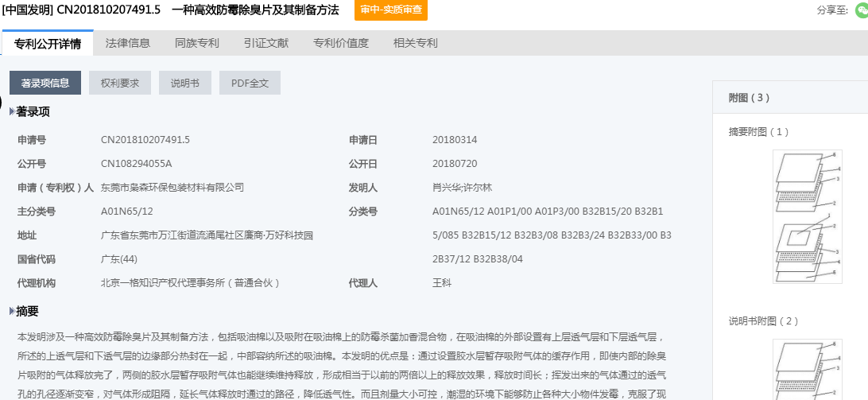Open the 说明书附图 thumbnail image
The image size is (868, 400).
click(x=806, y=367)
